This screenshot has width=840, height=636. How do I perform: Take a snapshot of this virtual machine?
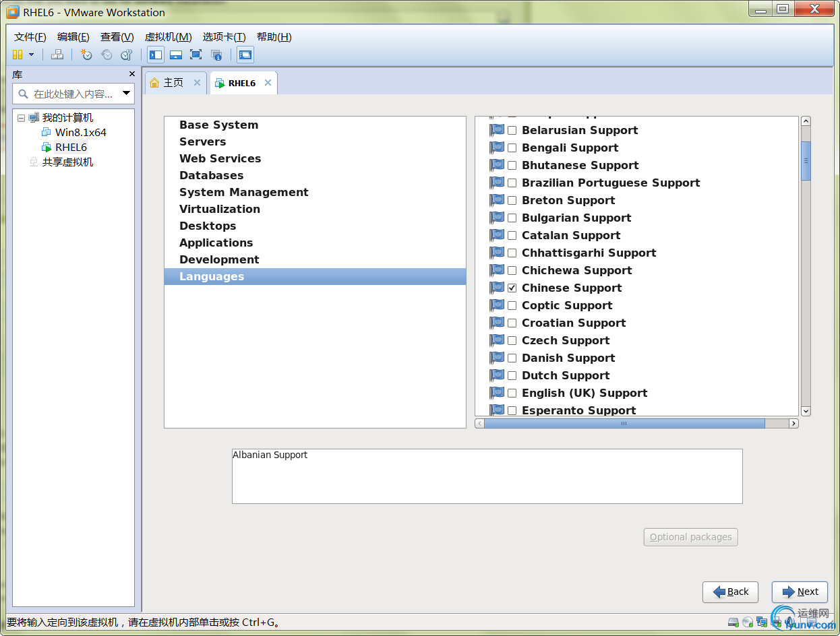pos(86,55)
